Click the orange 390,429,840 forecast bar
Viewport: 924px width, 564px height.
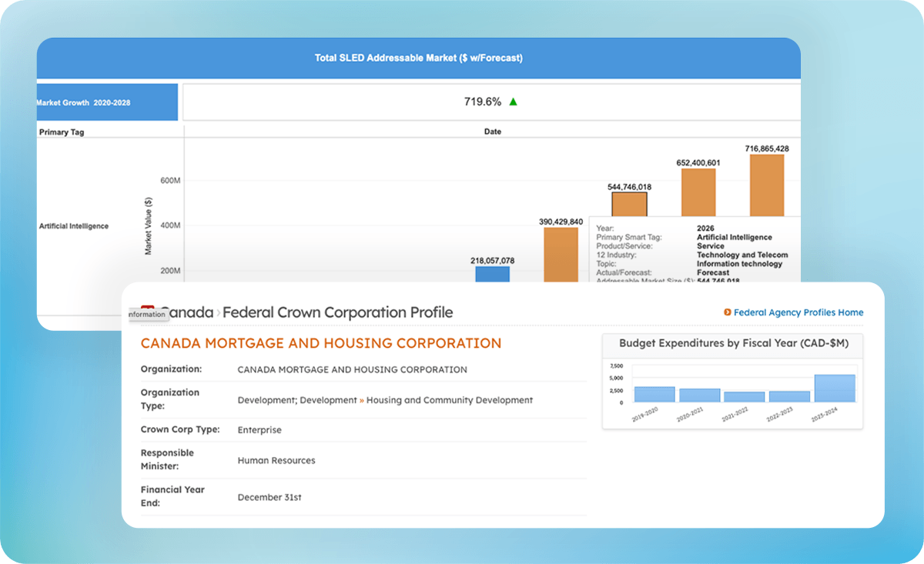pyautogui.click(x=561, y=255)
